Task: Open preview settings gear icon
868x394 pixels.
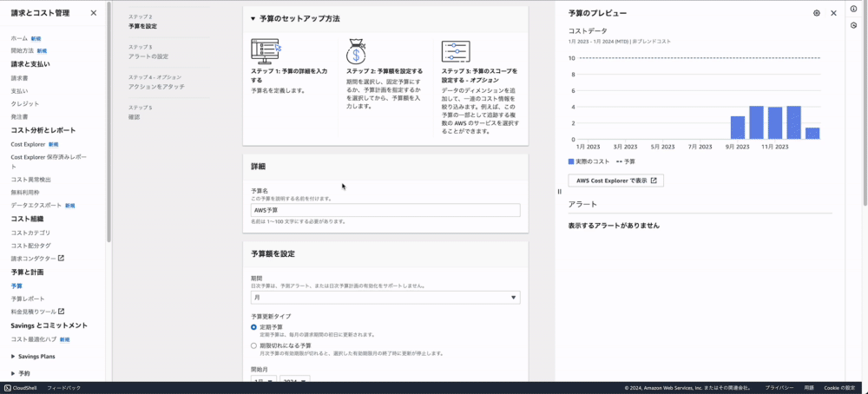Action: click(817, 13)
